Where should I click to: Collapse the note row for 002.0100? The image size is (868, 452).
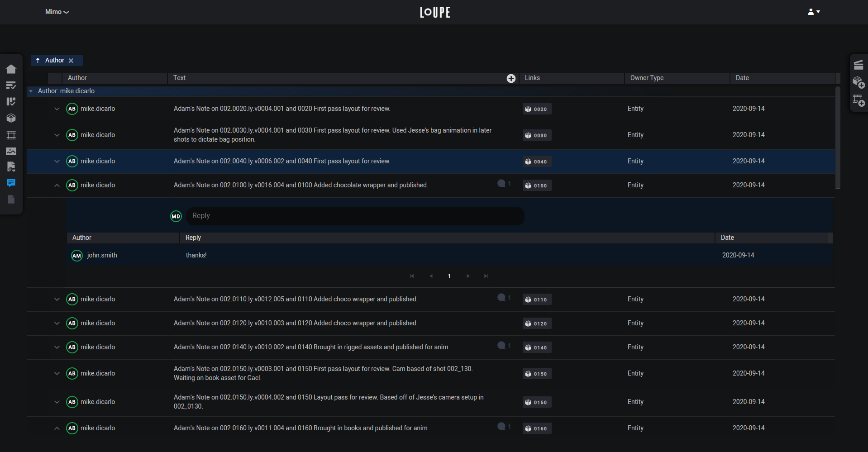(x=57, y=185)
